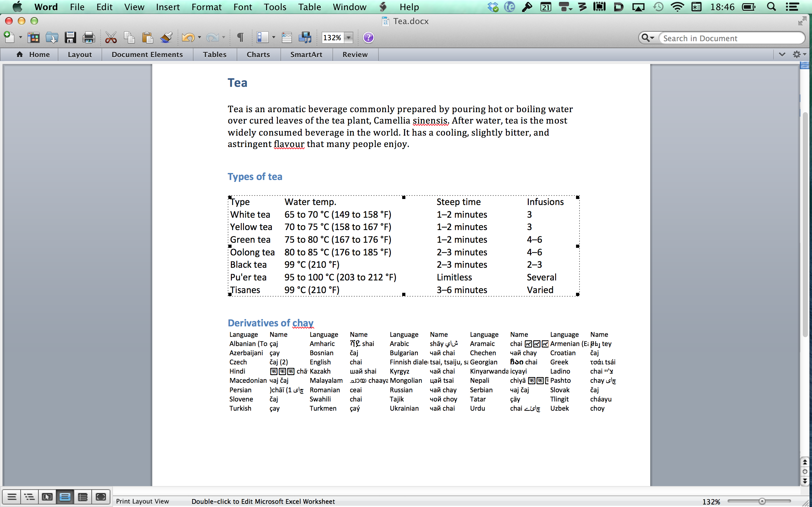
Task: Click the Save floppy disk icon
Action: point(70,38)
